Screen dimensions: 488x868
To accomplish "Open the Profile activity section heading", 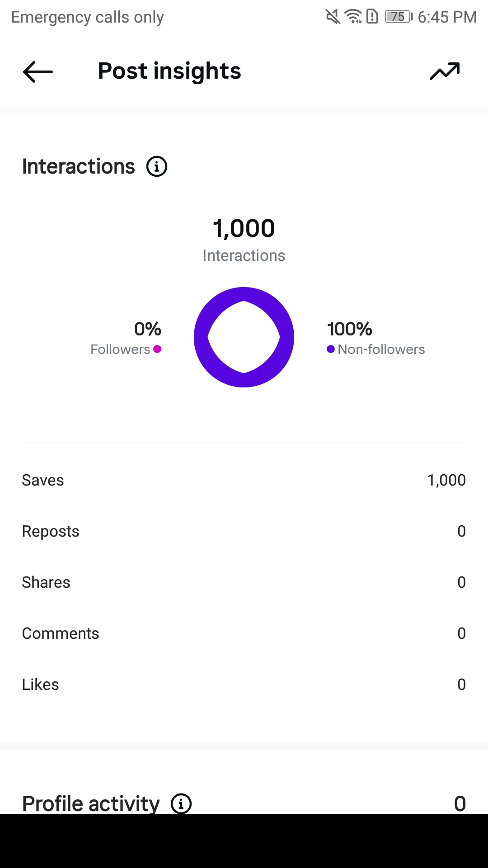I will [x=91, y=803].
